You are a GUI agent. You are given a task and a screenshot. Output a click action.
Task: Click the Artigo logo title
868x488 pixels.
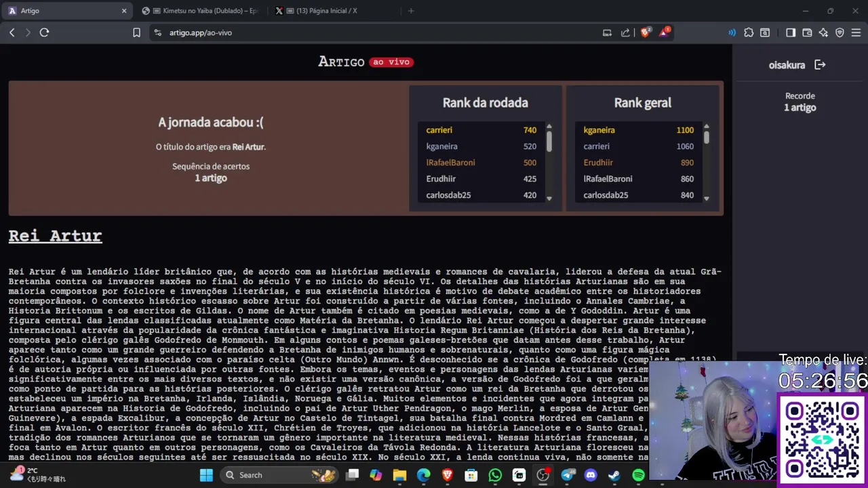(x=341, y=62)
